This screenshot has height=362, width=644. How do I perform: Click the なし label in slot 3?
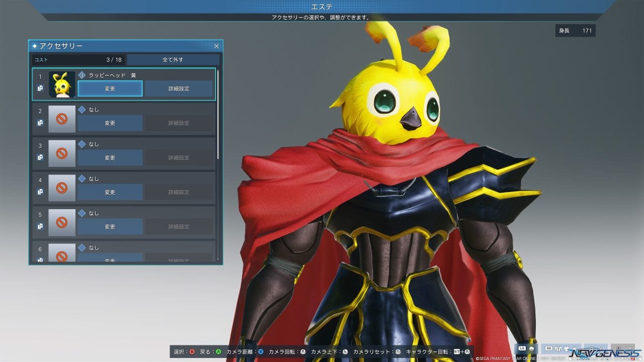(x=94, y=144)
